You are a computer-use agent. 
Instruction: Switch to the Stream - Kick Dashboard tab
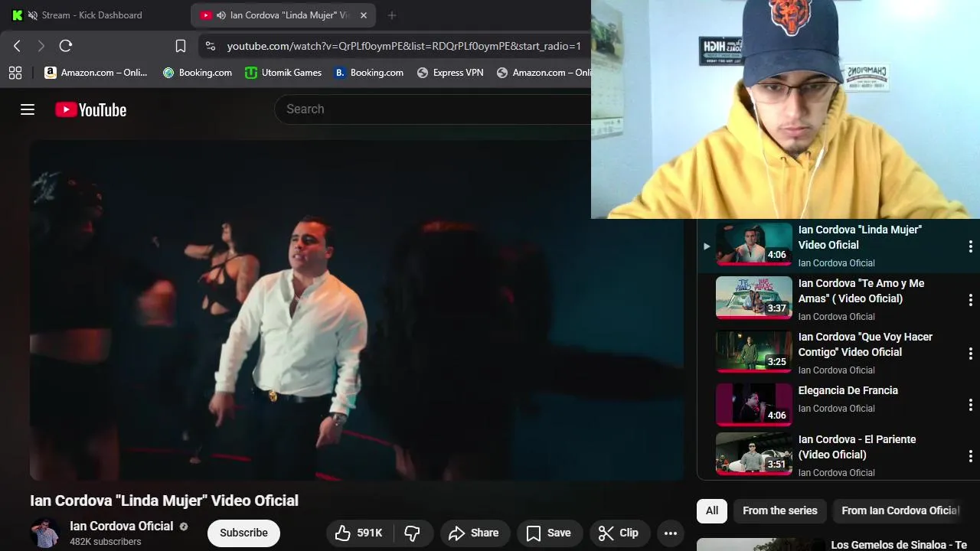click(92, 15)
